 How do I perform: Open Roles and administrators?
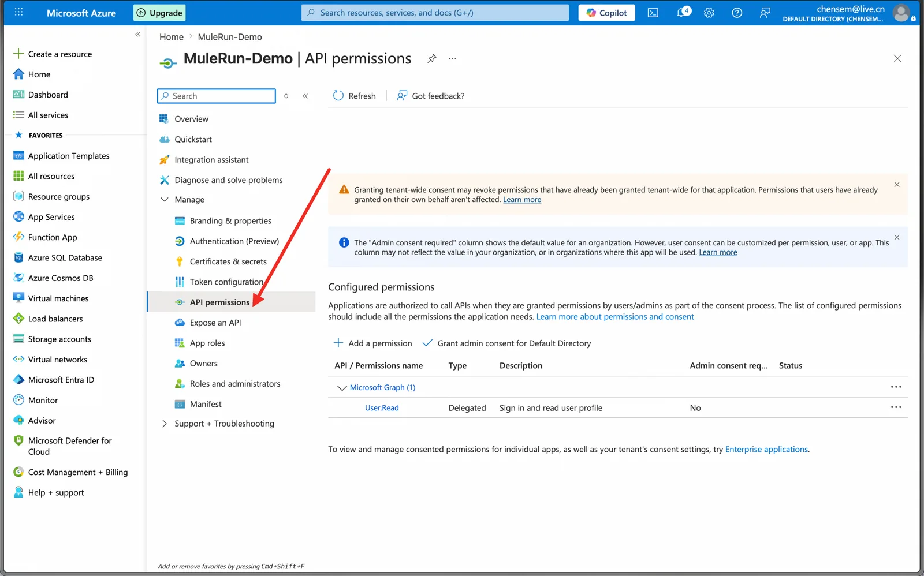[x=228, y=384]
